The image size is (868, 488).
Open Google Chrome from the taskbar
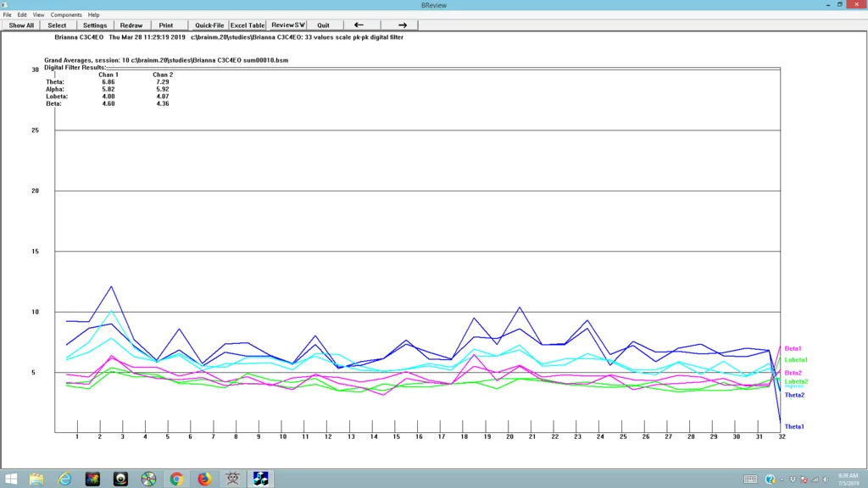pyautogui.click(x=176, y=479)
